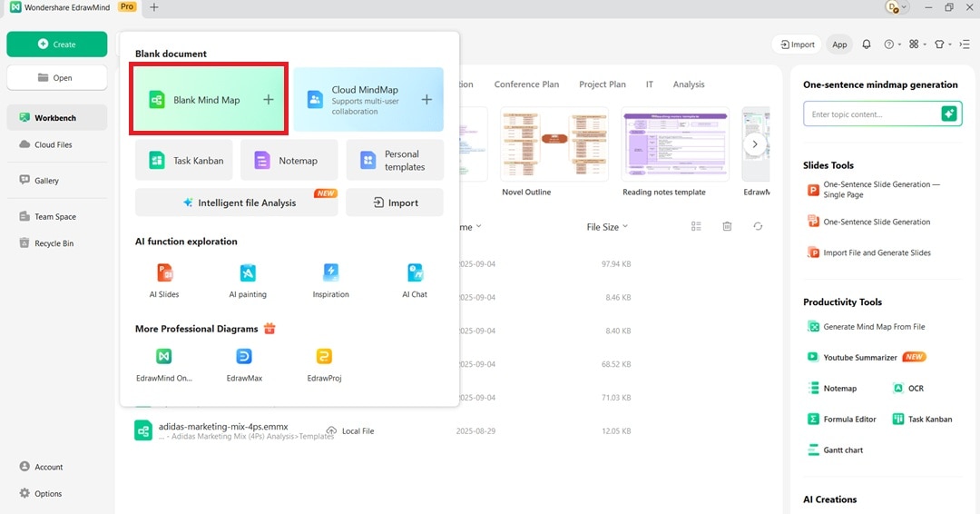Click the gift icon beside More Professional Diagrams

[269, 328]
